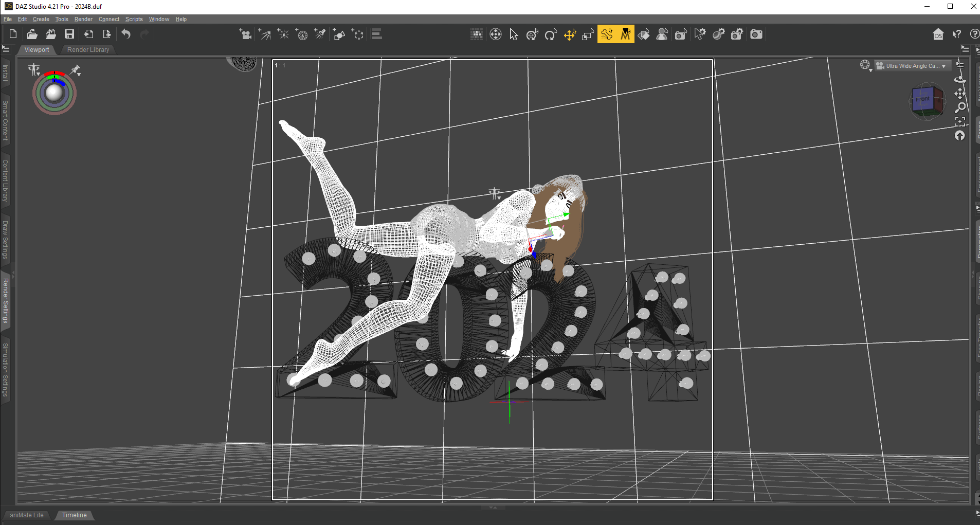Select the Rotate tool
This screenshot has width=980, height=525.
(x=551, y=34)
